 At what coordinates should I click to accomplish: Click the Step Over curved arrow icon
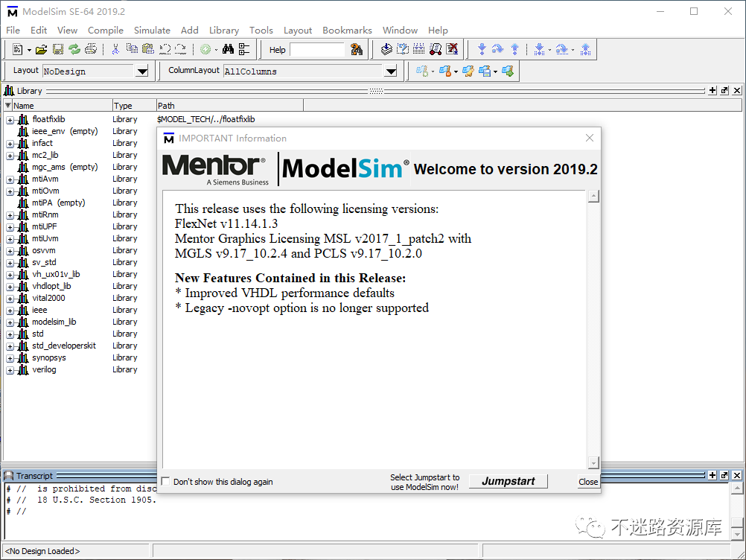497,49
